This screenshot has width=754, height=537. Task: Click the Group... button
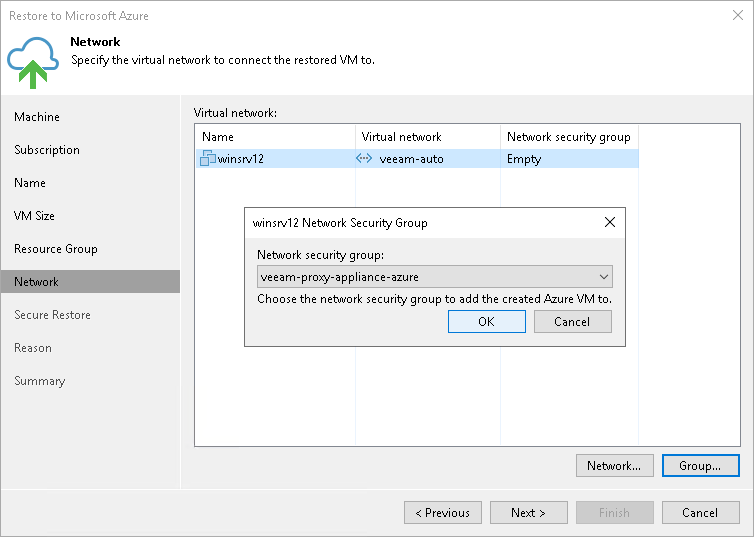[701, 465]
